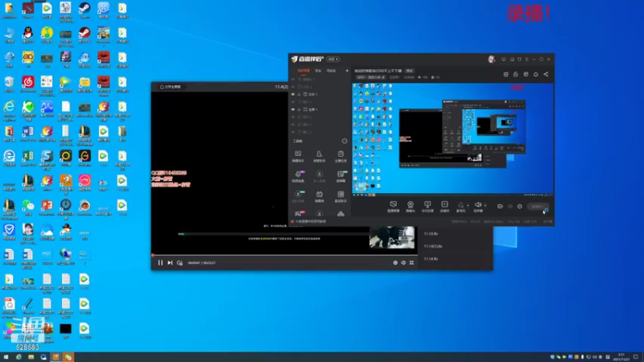Expand the speaker dropdown arrow
This screenshot has height=362, width=644.
tap(485, 206)
